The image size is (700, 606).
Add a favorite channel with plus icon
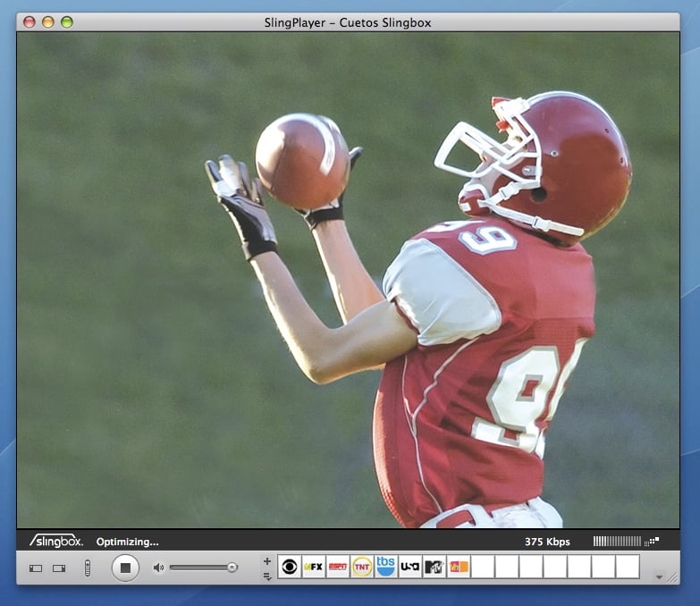click(266, 560)
